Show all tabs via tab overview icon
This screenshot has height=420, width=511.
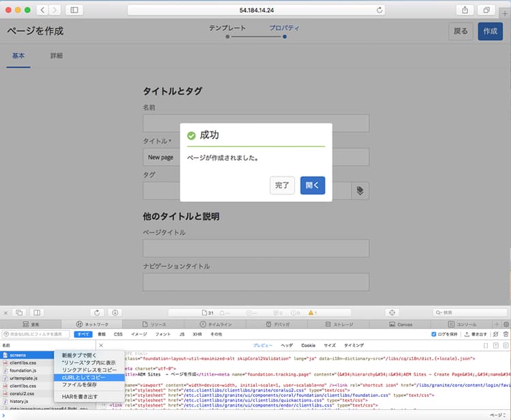(486, 10)
